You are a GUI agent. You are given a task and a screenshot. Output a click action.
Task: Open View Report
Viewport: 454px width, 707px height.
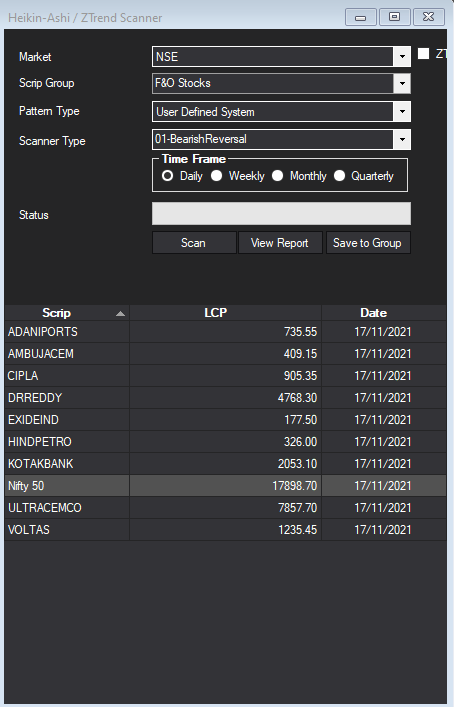pyautogui.click(x=280, y=243)
